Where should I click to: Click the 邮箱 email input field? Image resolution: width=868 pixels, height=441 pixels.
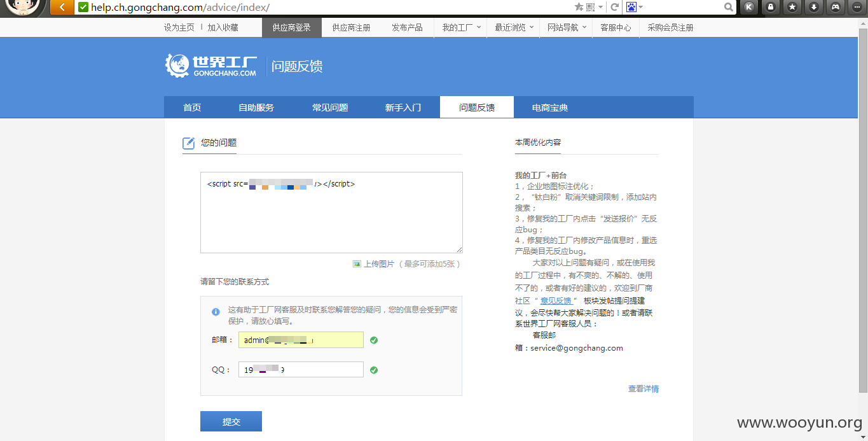[301, 340]
